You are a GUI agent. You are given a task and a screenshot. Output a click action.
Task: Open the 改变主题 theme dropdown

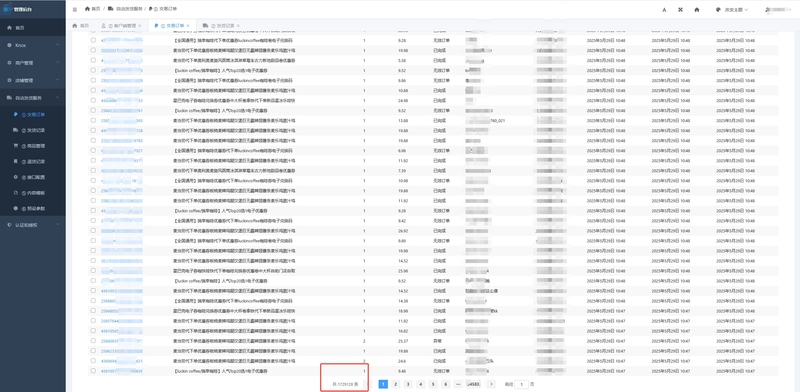(732, 10)
